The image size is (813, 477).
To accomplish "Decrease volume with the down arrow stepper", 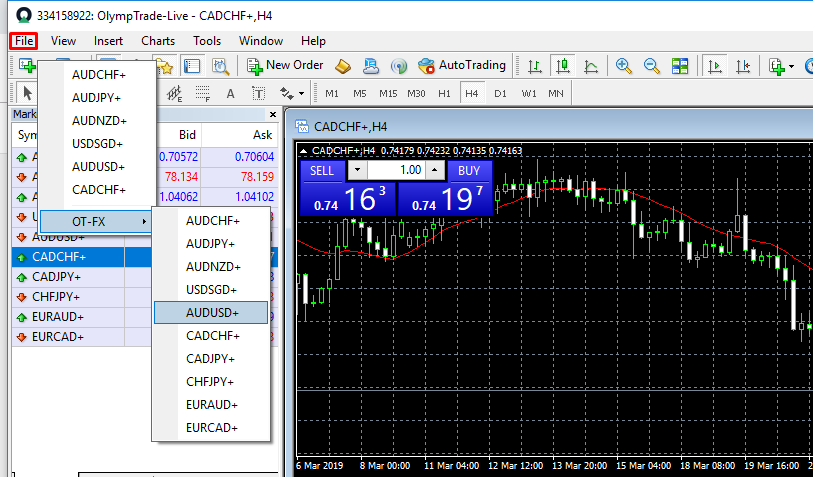I will 357,170.
